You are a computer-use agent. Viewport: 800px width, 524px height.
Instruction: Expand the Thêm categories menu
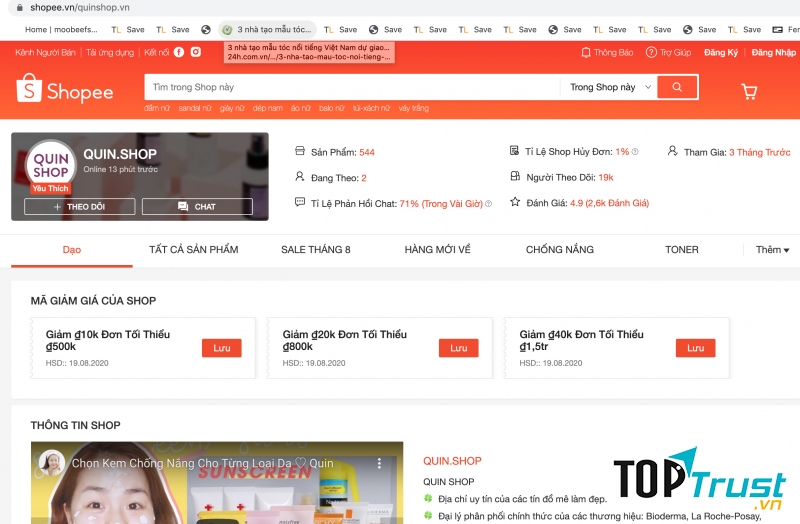click(x=772, y=249)
